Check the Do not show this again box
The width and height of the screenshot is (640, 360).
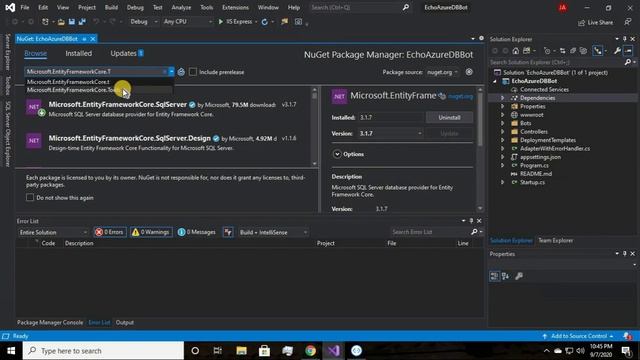click(30, 198)
